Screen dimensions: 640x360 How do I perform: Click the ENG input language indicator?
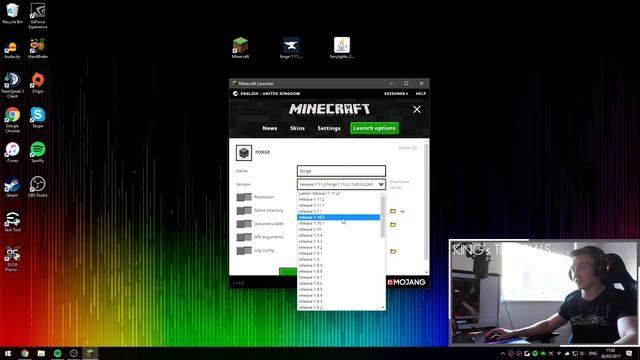593,353
